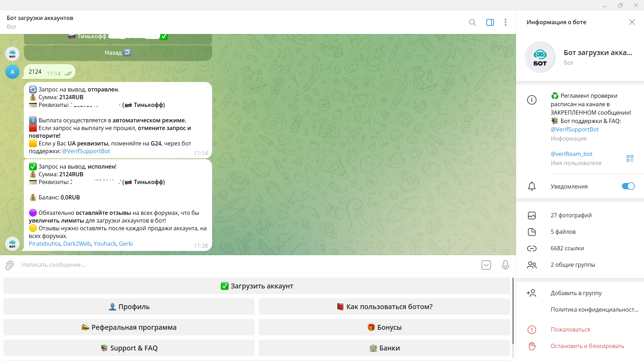View the 2 common groups
644x361 pixels.
[x=572, y=265]
